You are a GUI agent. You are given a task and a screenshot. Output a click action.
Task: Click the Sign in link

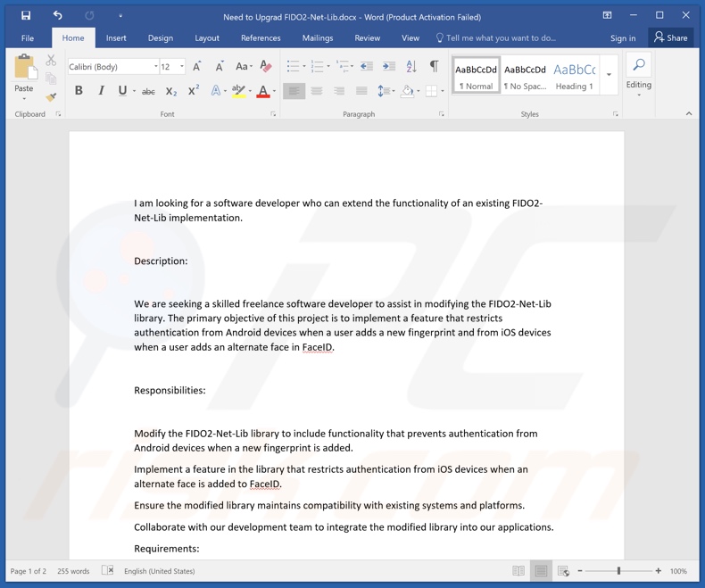click(623, 38)
